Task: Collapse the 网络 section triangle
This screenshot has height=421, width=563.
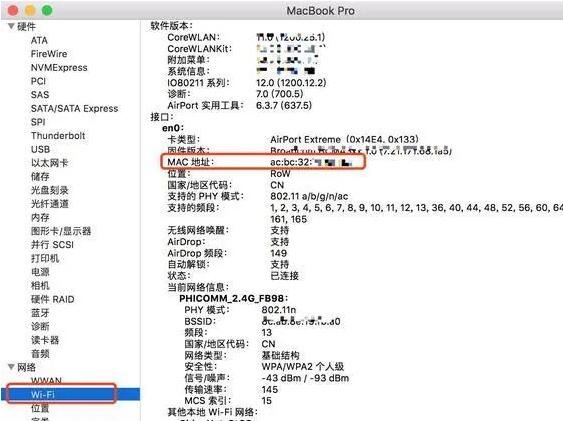Action: tap(11, 366)
